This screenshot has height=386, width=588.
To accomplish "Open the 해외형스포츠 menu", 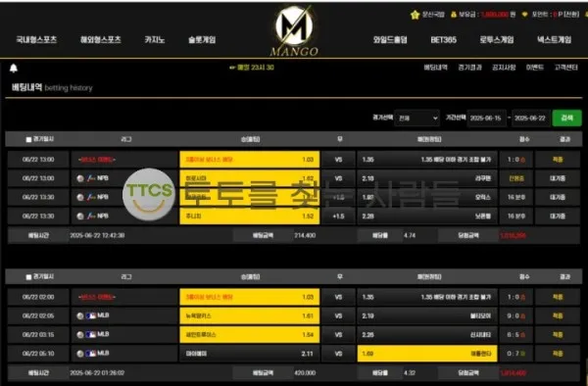I will (101, 39).
